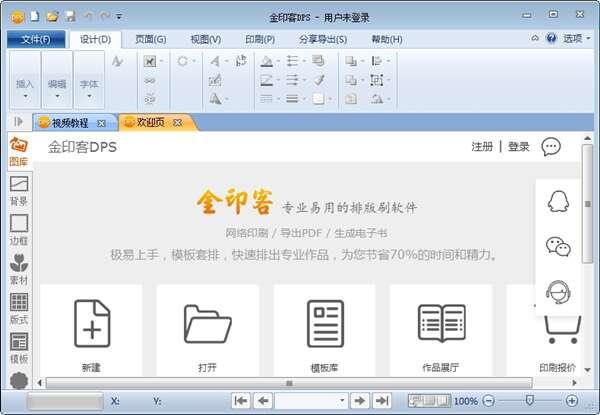This screenshot has width=600, height=415.
Task: Click the 注册 register link
Action: pyautogui.click(x=482, y=147)
